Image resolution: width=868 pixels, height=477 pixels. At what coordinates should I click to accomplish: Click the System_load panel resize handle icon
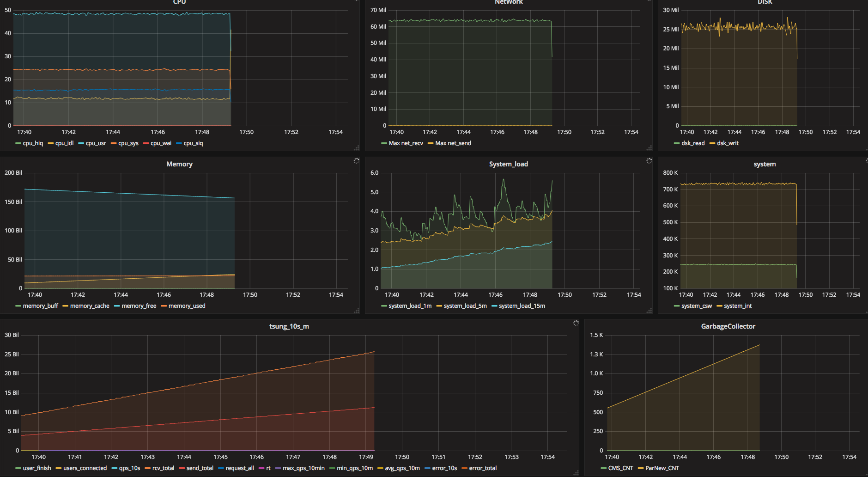[x=649, y=311]
